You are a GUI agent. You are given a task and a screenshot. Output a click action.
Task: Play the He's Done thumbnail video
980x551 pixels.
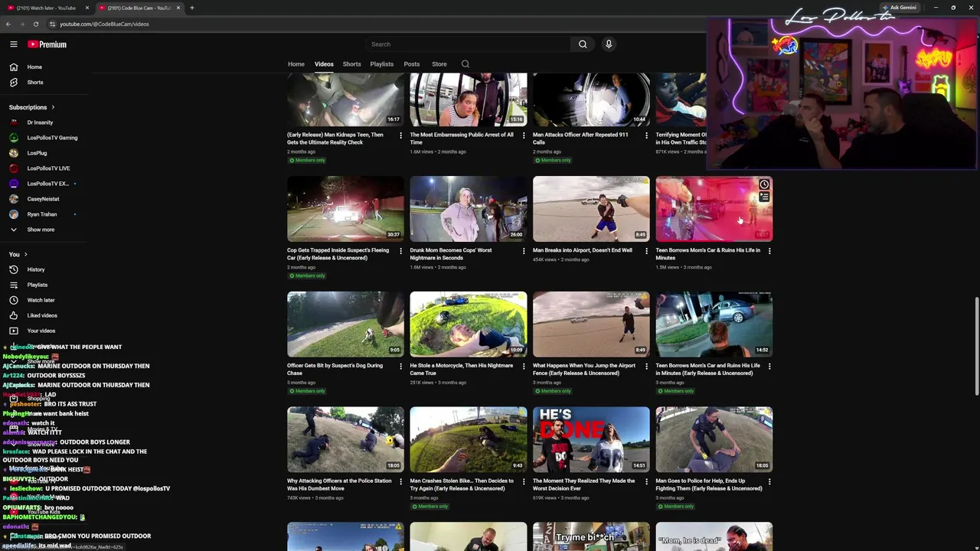tap(591, 439)
